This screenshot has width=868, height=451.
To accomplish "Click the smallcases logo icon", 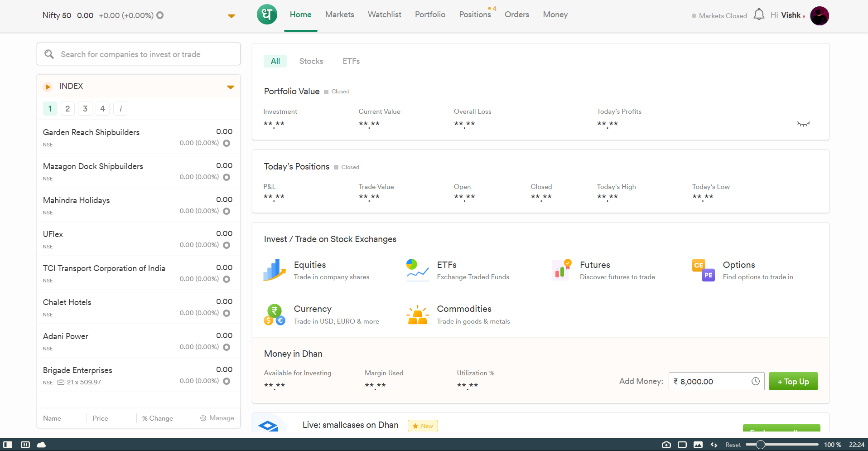I will pos(268,425).
